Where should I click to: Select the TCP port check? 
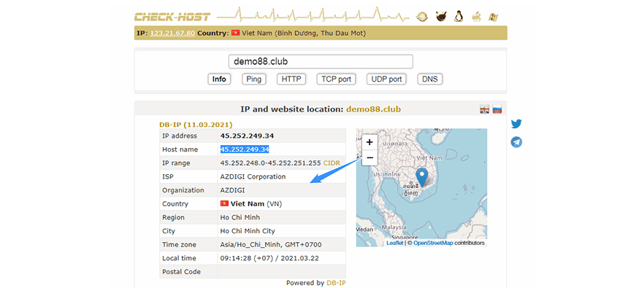(x=336, y=79)
